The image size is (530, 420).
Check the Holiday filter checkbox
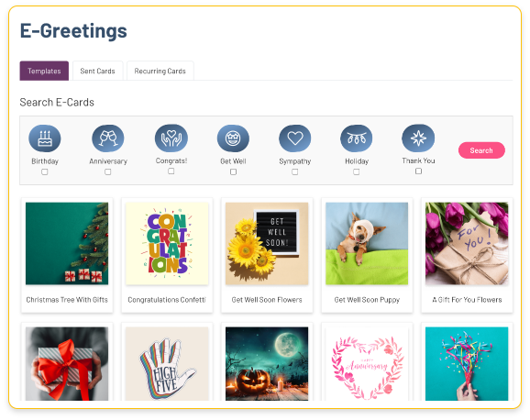(357, 171)
